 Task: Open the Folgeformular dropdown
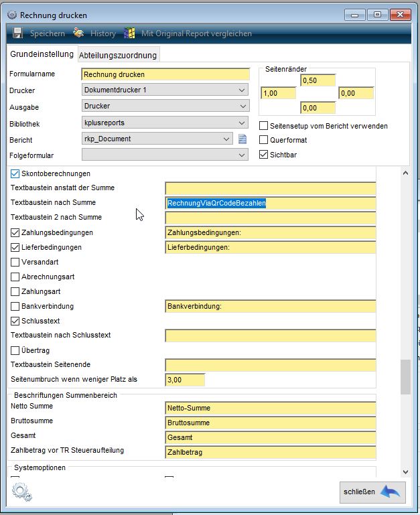[x=242, y=155]
